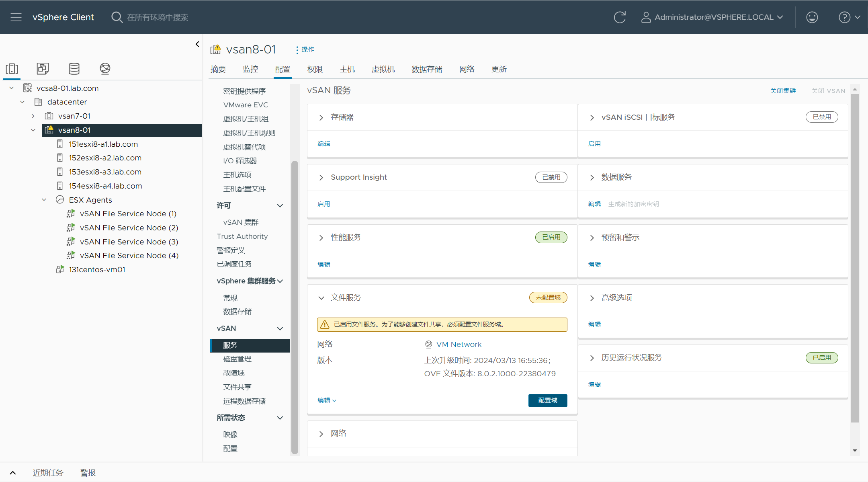
Task: Open the 网络 tab
Action: tap(467, 69)
